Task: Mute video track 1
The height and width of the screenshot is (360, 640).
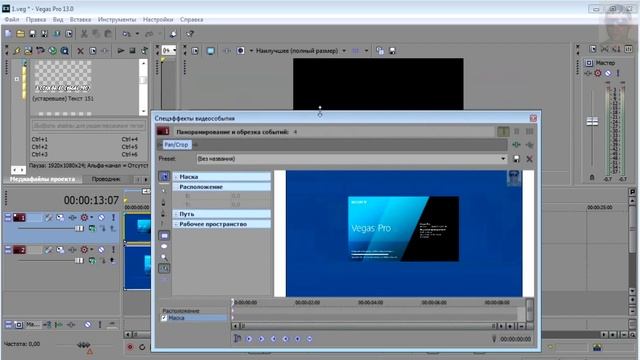Action: pos(101,218)
